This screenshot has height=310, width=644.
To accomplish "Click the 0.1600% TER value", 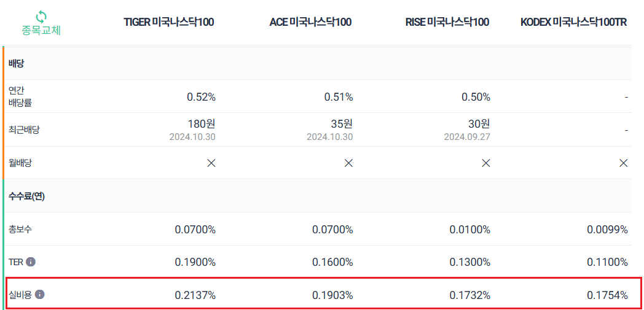I will (x=332, y=262).
